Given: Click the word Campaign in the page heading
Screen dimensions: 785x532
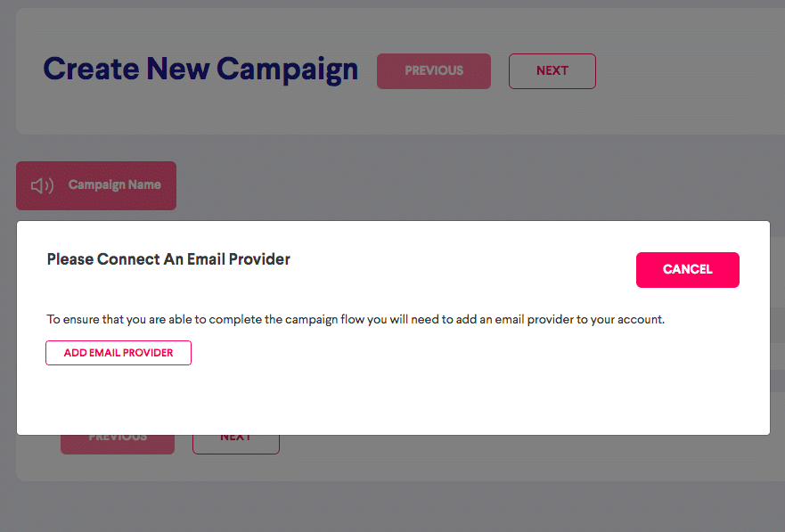Looking at the screenshot, I should 288,70.
